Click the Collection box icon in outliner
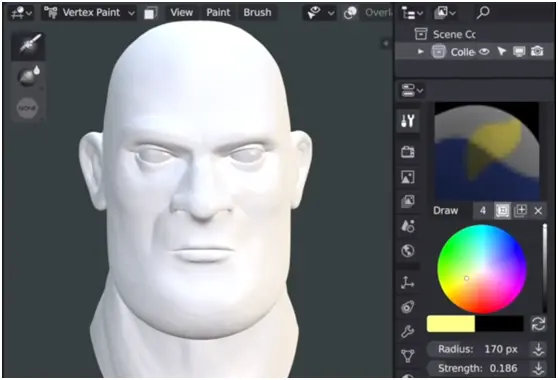 tap(438, 52)
